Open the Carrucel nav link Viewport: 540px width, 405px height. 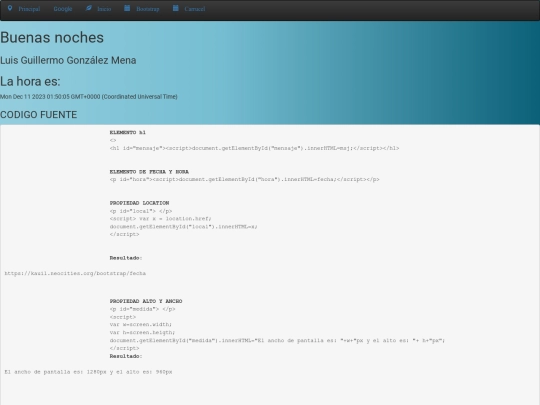(195, 9)
